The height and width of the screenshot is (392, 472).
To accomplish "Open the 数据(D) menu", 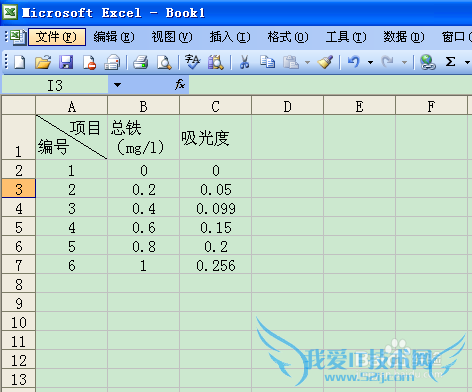I will coord(404,37).
